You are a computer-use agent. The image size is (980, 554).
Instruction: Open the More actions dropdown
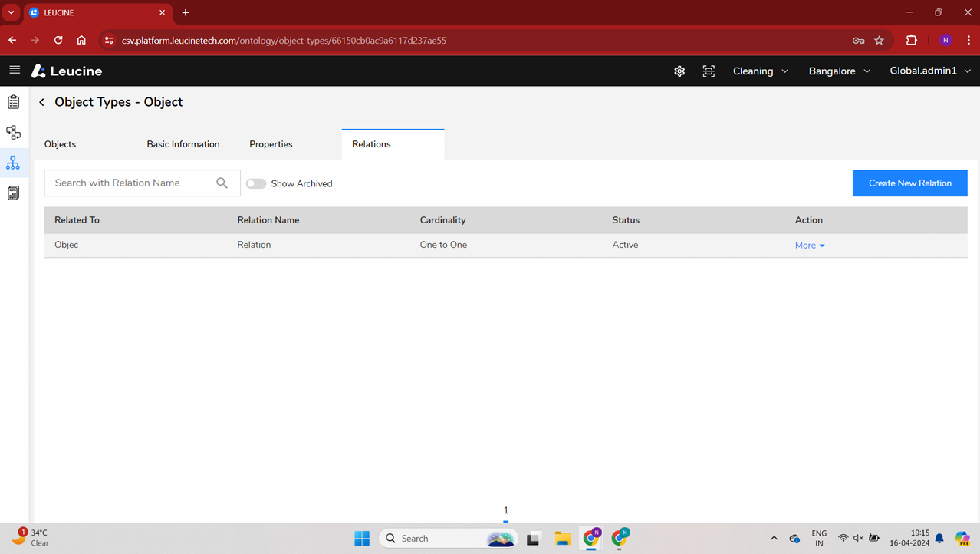pos(810,246)
